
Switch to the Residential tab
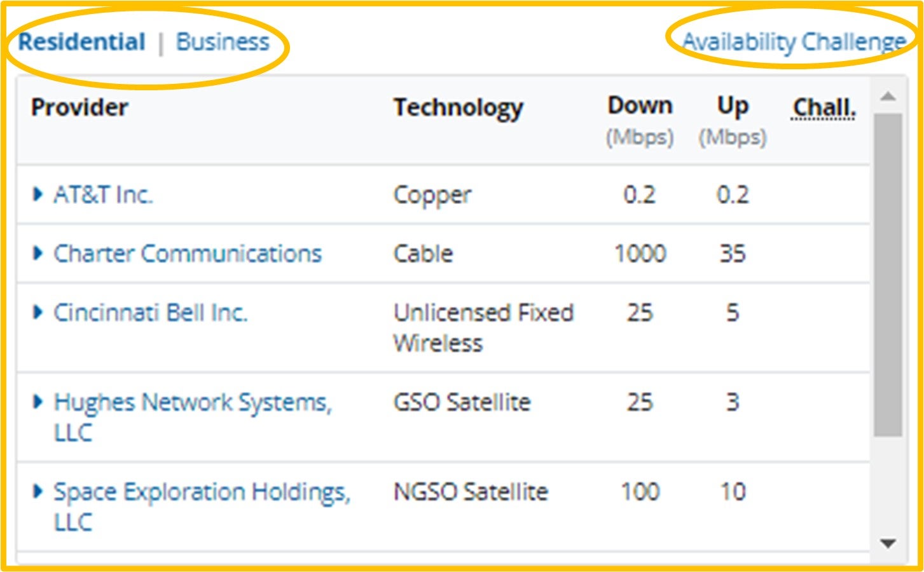[x=81, y=42]
